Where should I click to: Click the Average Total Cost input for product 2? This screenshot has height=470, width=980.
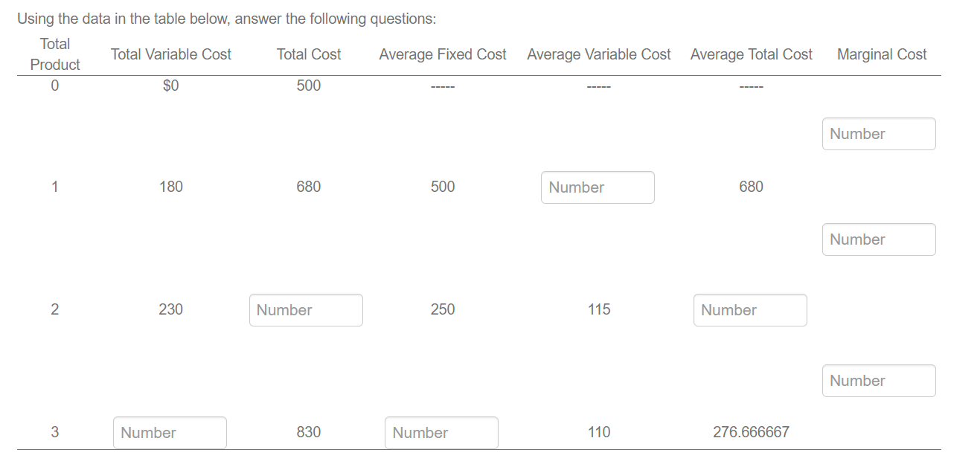coord(750,309)
